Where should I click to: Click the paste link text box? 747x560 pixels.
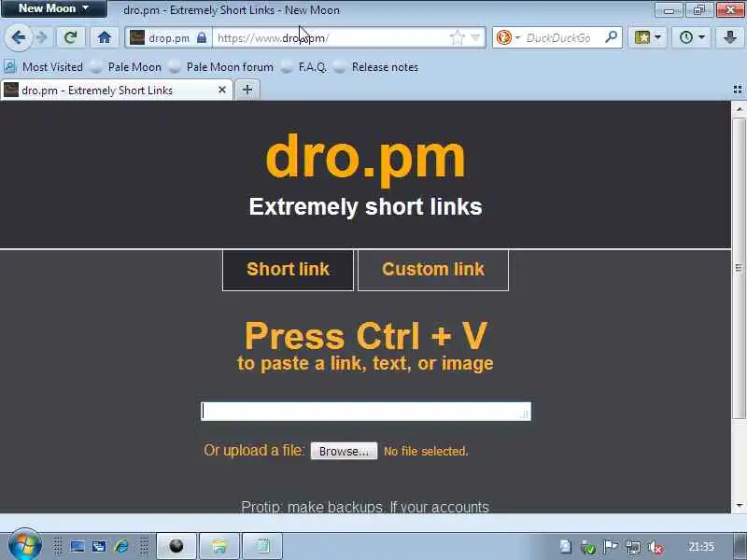point(366,411)
